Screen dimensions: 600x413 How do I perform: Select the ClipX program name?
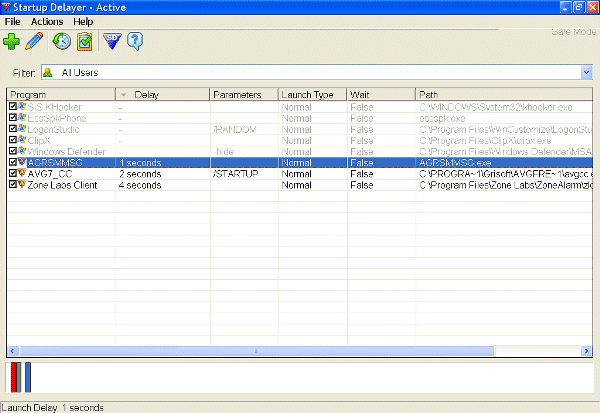pyautogui.click(x=39, y=140)
